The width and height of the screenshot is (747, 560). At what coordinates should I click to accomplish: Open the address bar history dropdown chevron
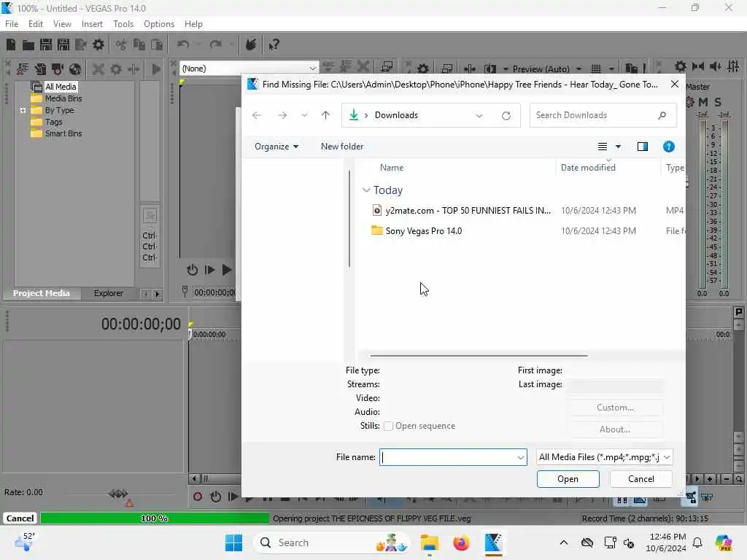point(479,116)
